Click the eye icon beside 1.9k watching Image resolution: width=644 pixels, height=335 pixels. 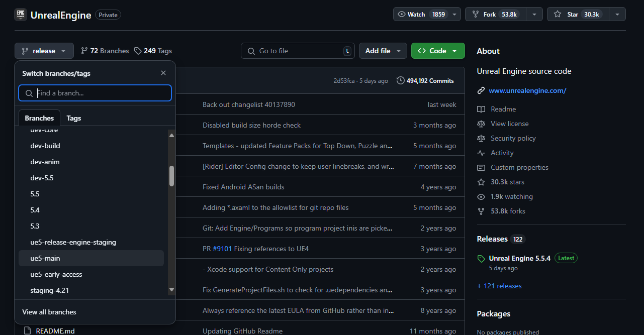tap(481, 196)
